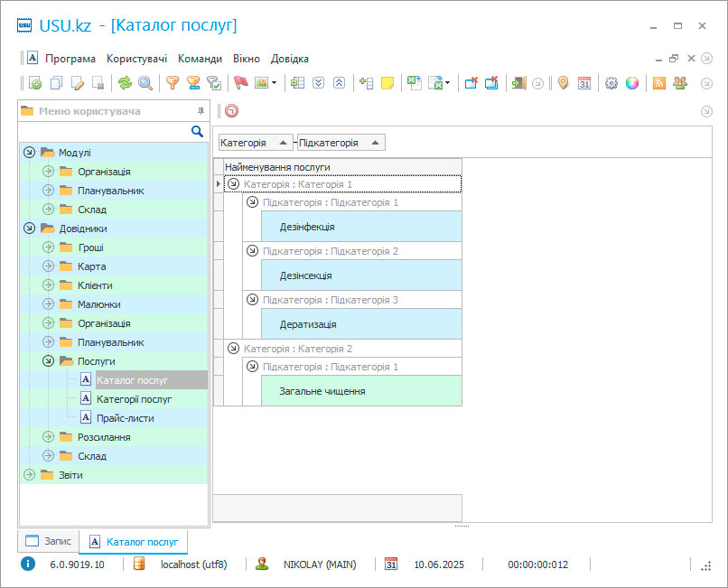728x588 pixels.
Task: Click the map location pin icon
Action: [564, 83]
